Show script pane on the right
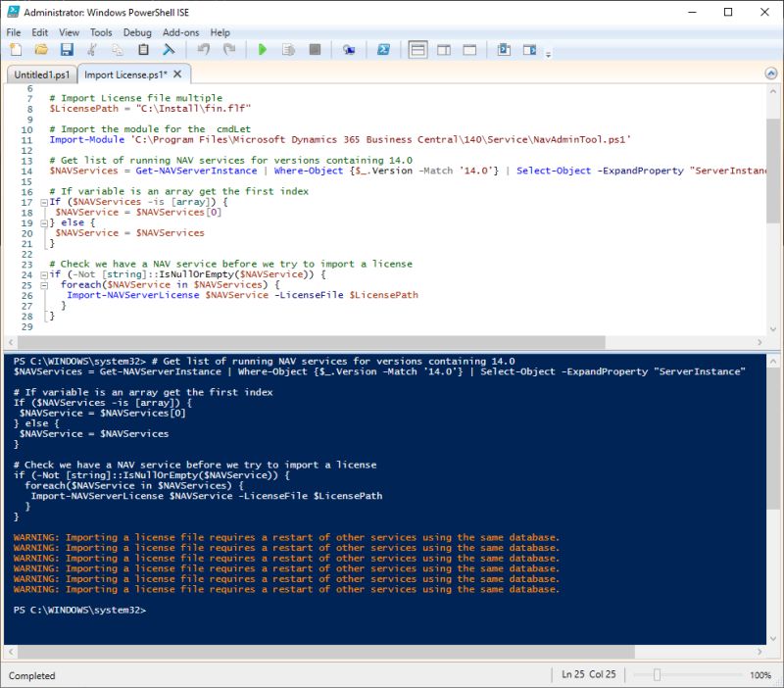Viewport: 784px width, 688px height. tap(444, 50)
